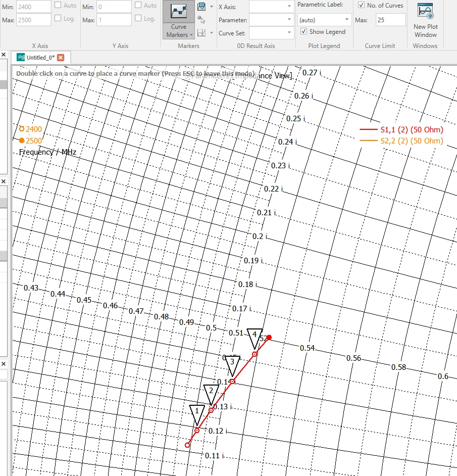Click the filled red curve endpoint
Screen dimensions: 457x476
click(269, 338)
